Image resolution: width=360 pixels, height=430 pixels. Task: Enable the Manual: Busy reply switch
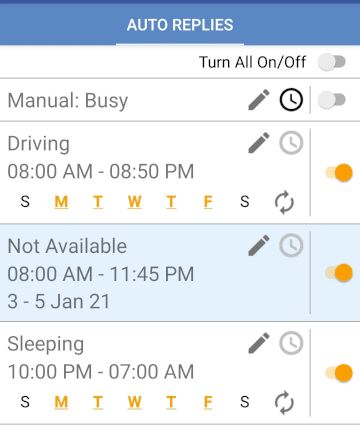[x=332, y=100]
